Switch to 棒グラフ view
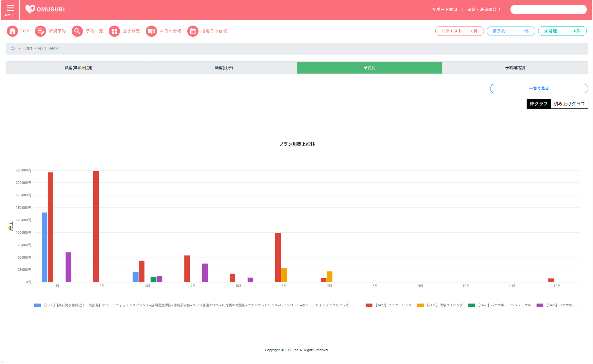 pos(538,104)
